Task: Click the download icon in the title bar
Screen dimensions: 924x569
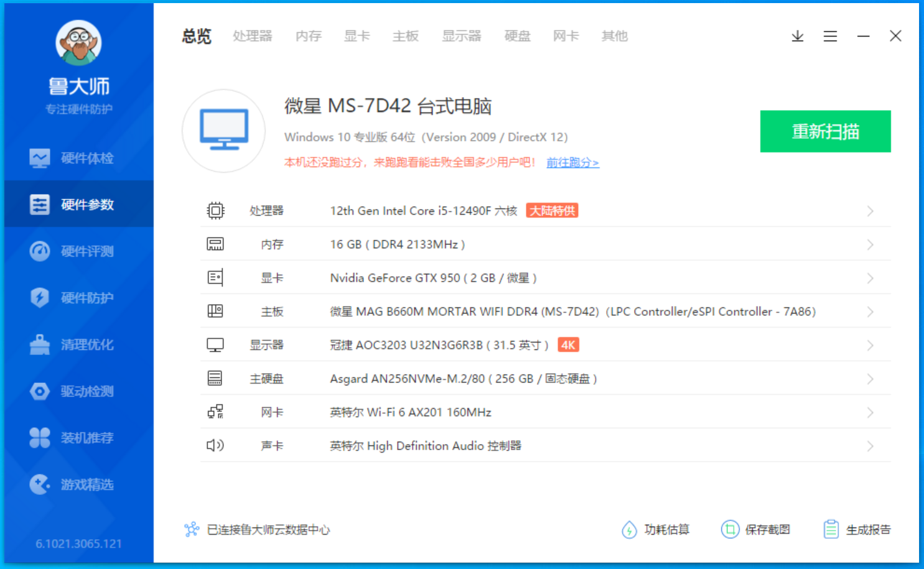Action: (797, 36)
